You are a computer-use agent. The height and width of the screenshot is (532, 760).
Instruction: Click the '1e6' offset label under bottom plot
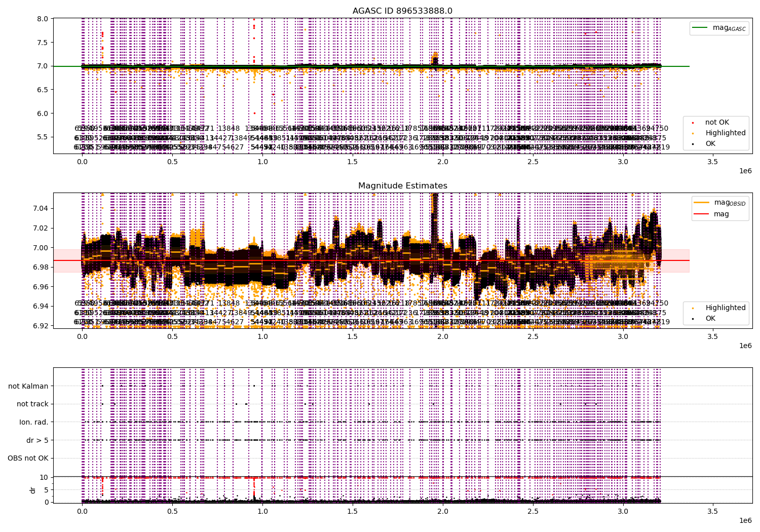click(x=745, y=520)
